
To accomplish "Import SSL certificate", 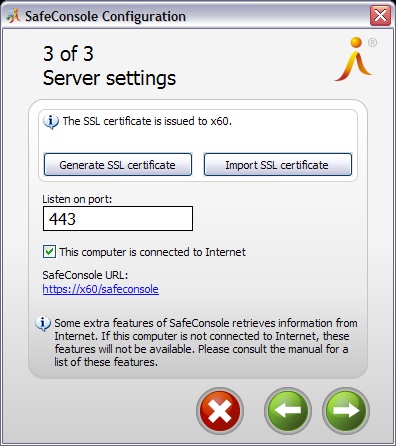I will click(277, 165).
